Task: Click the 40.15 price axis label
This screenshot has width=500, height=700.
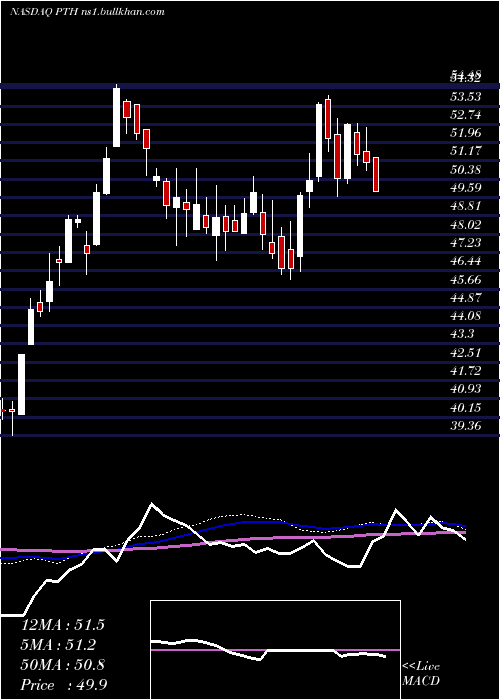Action: point(466,408)
